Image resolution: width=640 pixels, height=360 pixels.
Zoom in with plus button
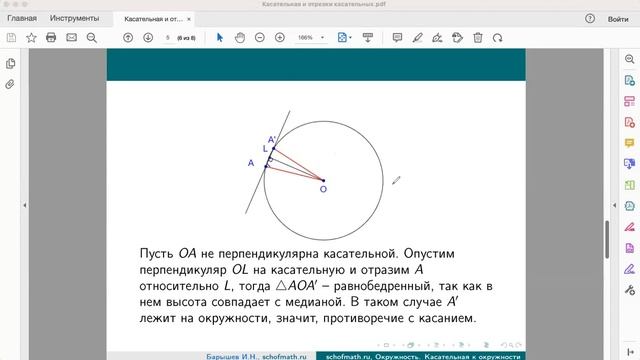(x=280, y=38)
